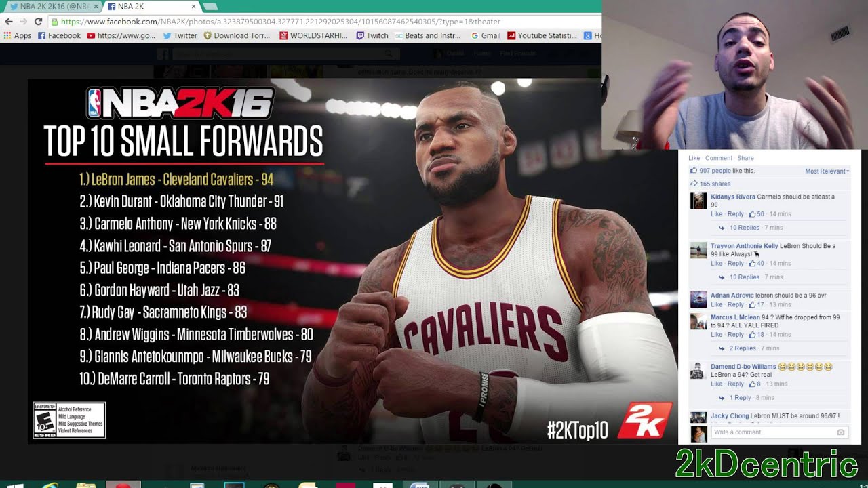
Task: Expand 1 Reply under Damend Williams' comment
Action: (740, 398)
